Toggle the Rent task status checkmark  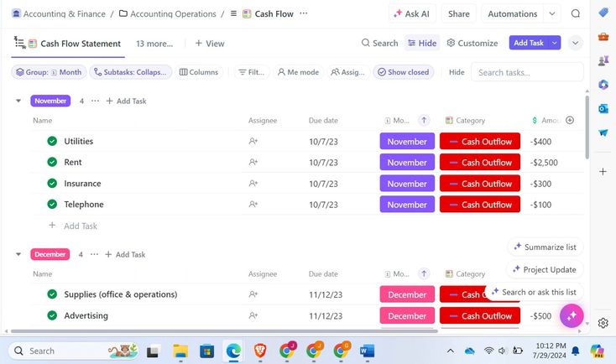(x=52, y=162)
